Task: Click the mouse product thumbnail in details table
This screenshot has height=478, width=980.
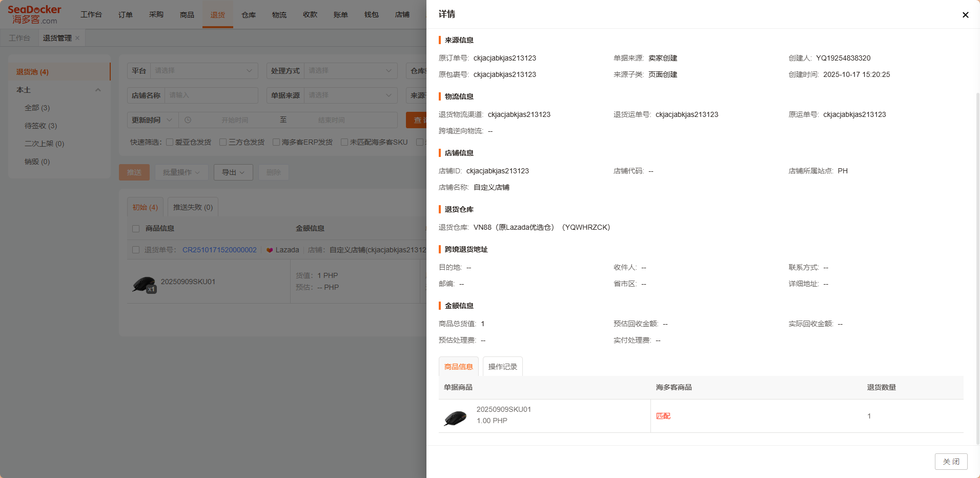Action: 455,417
